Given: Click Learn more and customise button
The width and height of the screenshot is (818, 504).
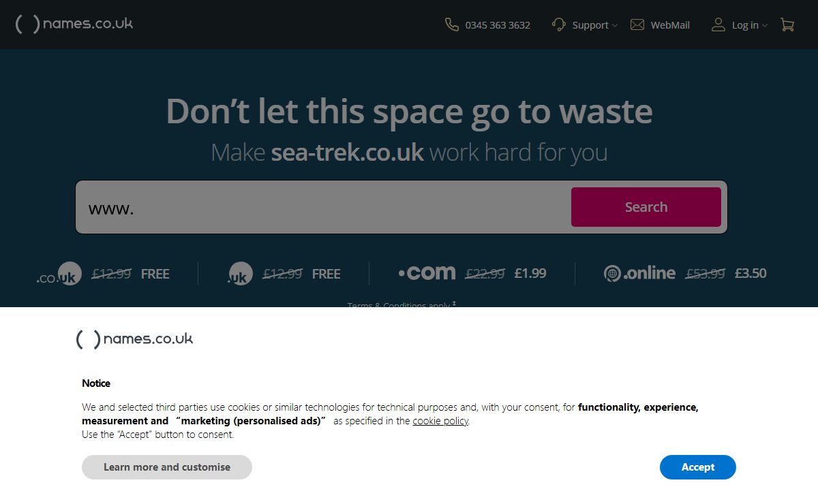Looking at the screenshot, I should (167, 467).
